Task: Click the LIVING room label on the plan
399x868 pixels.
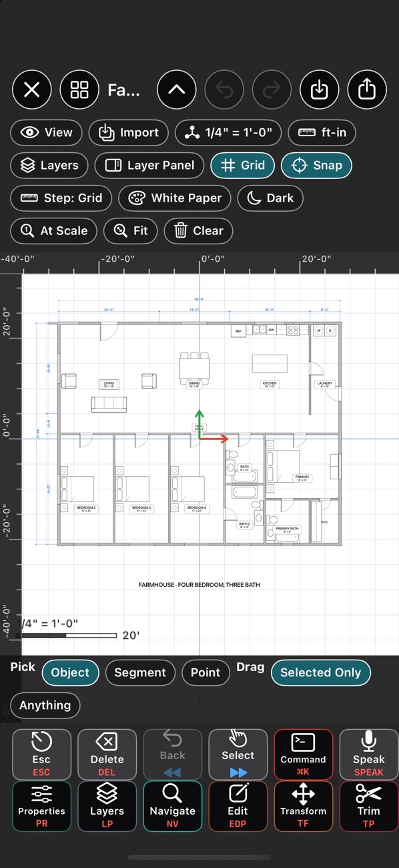Action: coord(109,385)
